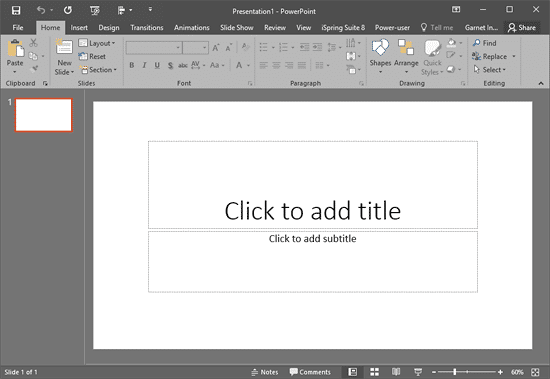The height and width of the screenshot is (379, 550).
Task: Switch to the Insert tab
Action: (79, 28)
